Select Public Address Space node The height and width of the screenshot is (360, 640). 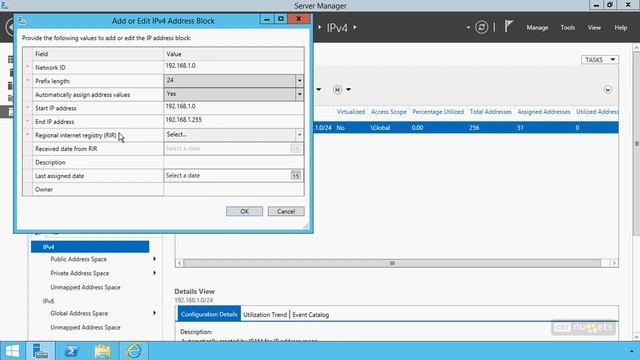tap(78, 259)
